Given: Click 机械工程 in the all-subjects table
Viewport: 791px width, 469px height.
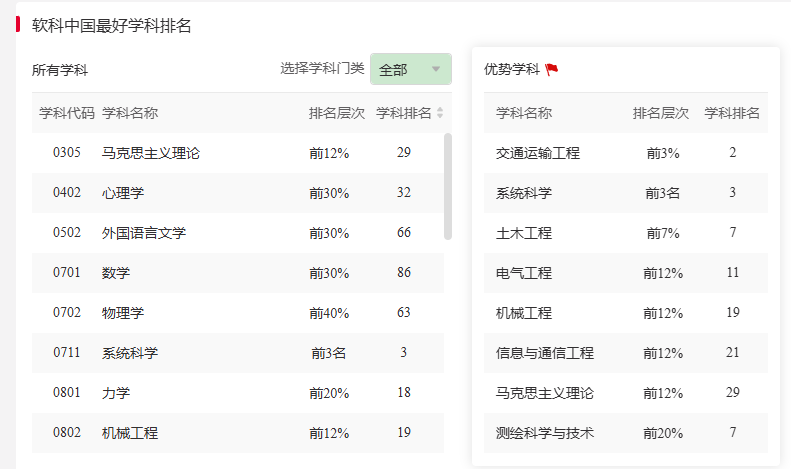Looking at the screenshot, I should tap(129, 433).
